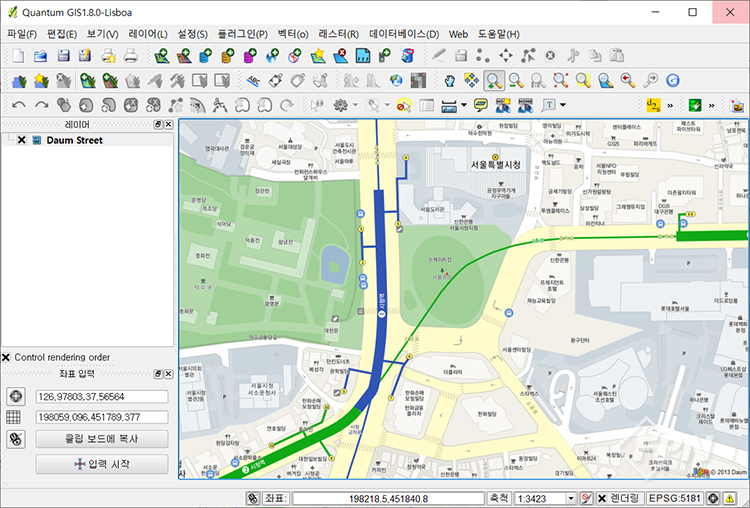Expand the text annotation tool dropdown arrow
750x508 pixels.
click(x=563, y=105)
